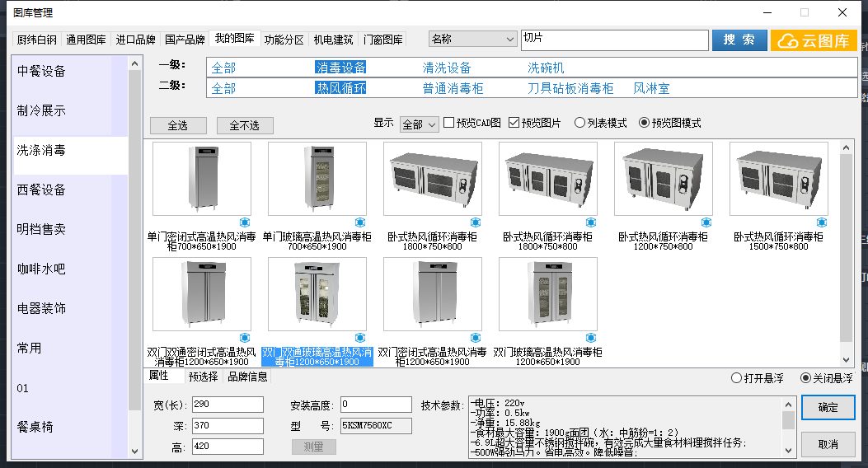Select 卧式热风循环消毒柜 1500*750*800 thumbnail
Viewport: 868px width, 468px height.
click(779, 179)
